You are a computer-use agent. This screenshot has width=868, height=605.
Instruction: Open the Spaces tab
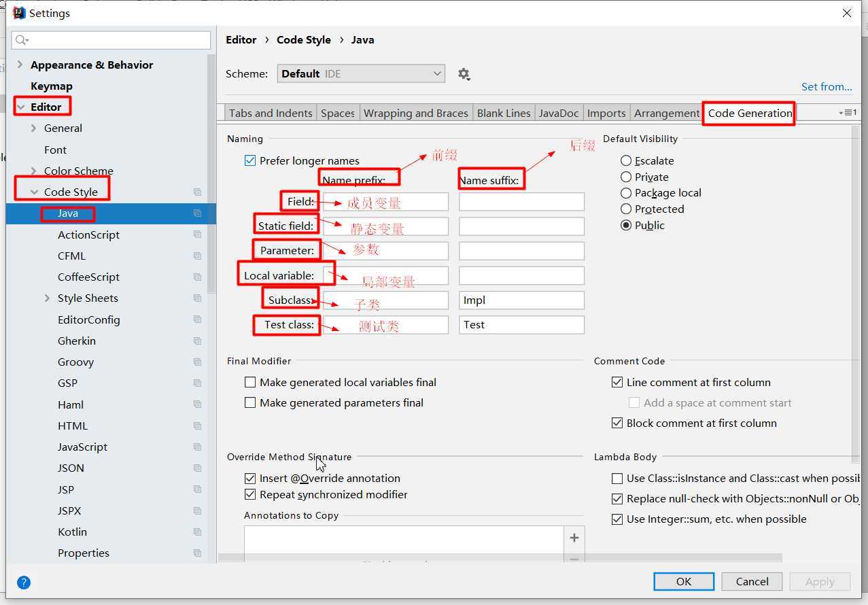[x=338, y=114]
